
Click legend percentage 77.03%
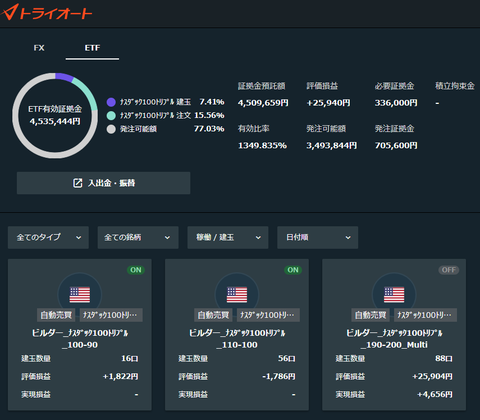(209, 129)
